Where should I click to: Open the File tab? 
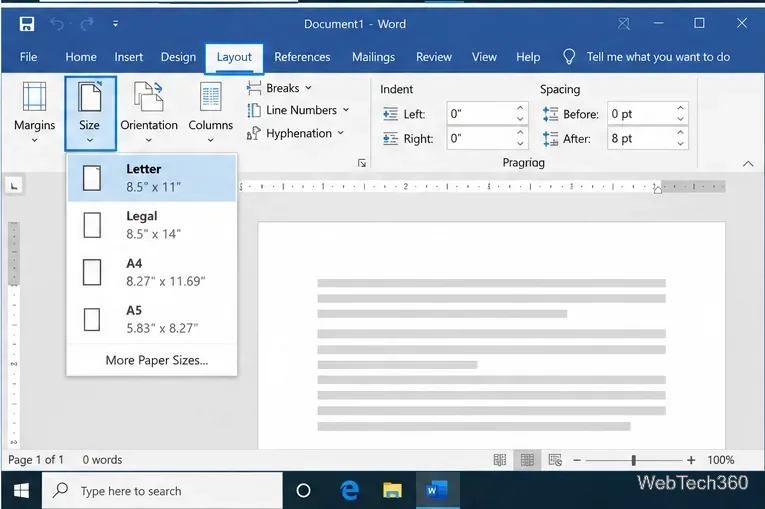click(28, 57)
